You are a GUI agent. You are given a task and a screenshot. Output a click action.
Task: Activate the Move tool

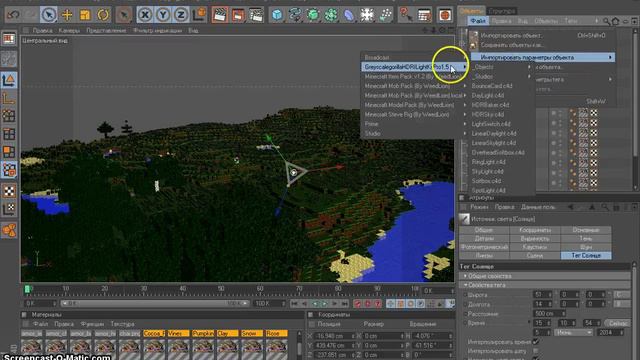click(x=67, y=15)
